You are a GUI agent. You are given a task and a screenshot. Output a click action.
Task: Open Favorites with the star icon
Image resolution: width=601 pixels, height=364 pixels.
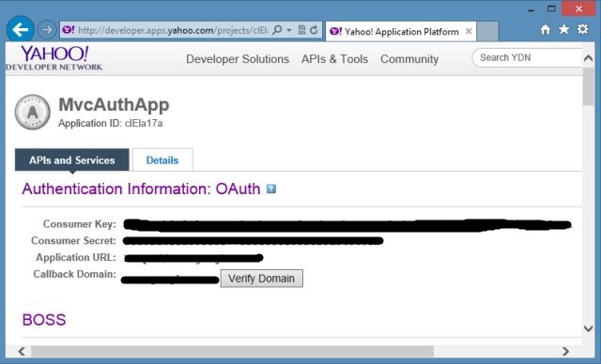(x=563, y=29)
